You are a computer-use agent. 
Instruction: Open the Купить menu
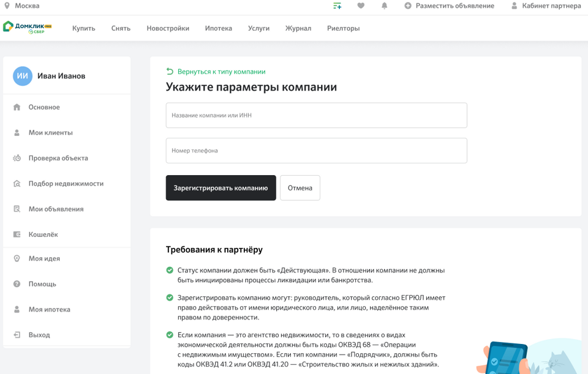pyautogui.click(x=84, y=28)
